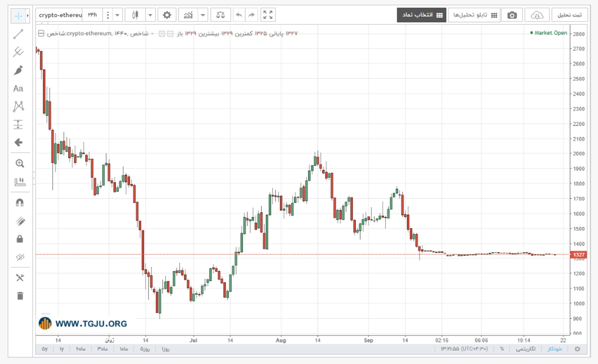Toggle percentage scale at bottom right
This screenshot has width=598, height=364.
tap(502, 349)
